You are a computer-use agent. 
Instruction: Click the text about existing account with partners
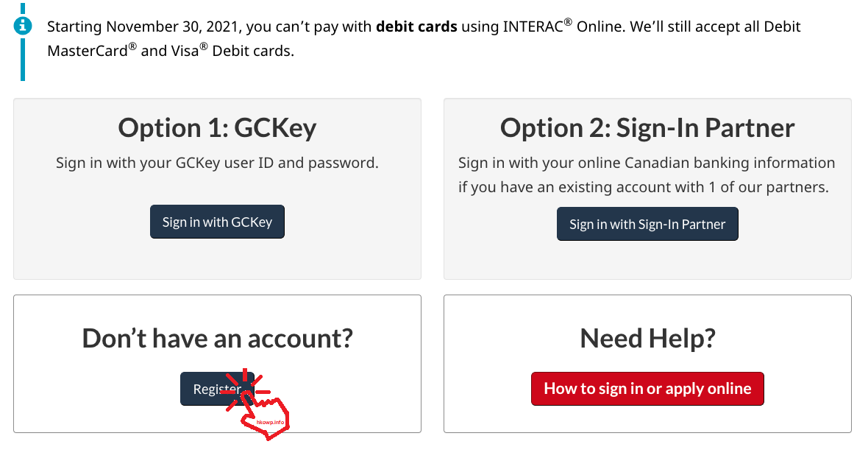pos(643,187)
